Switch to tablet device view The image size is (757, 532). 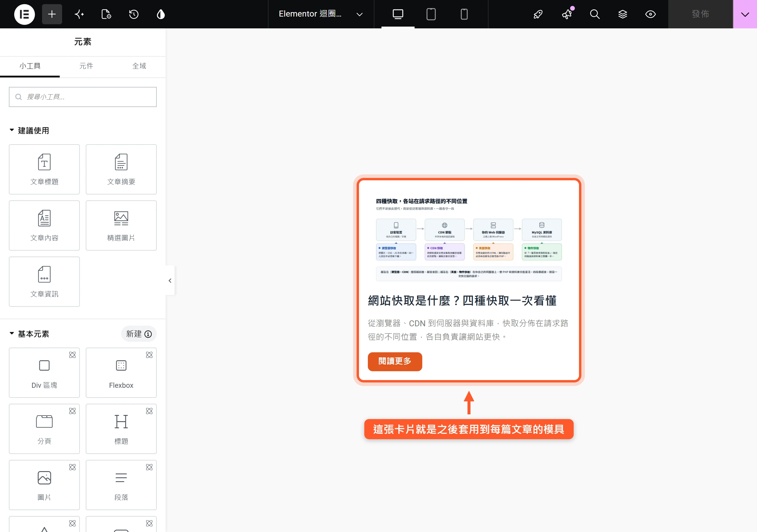pyautogui.click(x=431, y=14)
